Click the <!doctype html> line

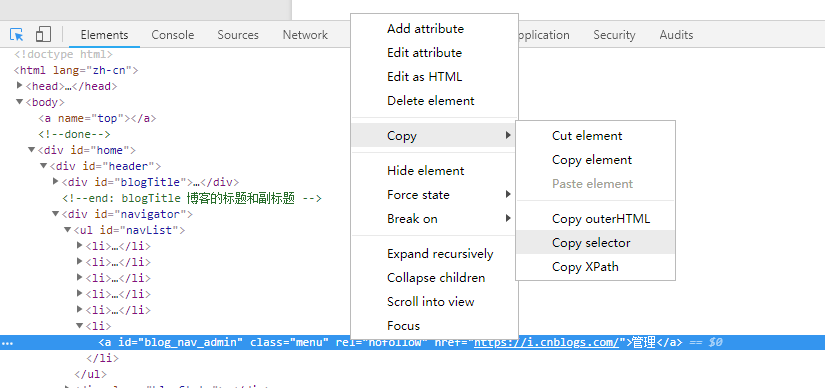[63, 54]
